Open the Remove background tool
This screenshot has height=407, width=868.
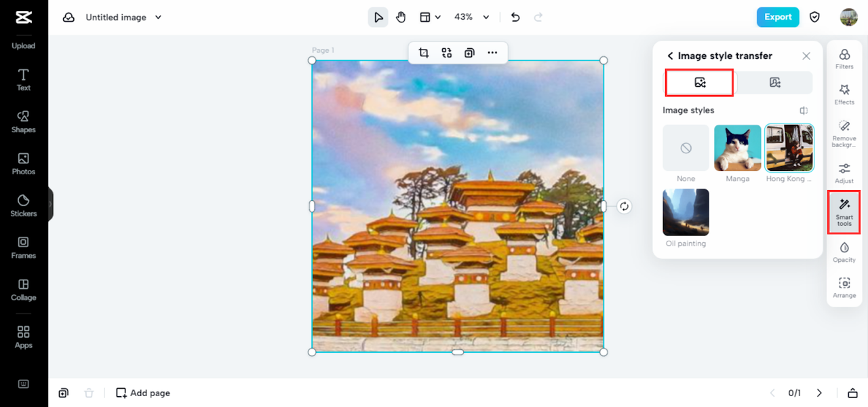[x=844, y=134]
